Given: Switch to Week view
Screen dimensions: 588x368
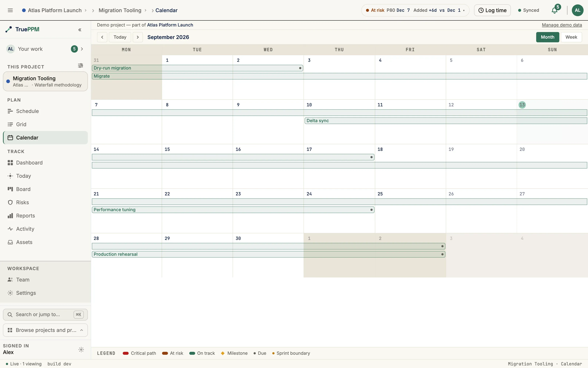Looking at the screenshot, I should (571, 37).
